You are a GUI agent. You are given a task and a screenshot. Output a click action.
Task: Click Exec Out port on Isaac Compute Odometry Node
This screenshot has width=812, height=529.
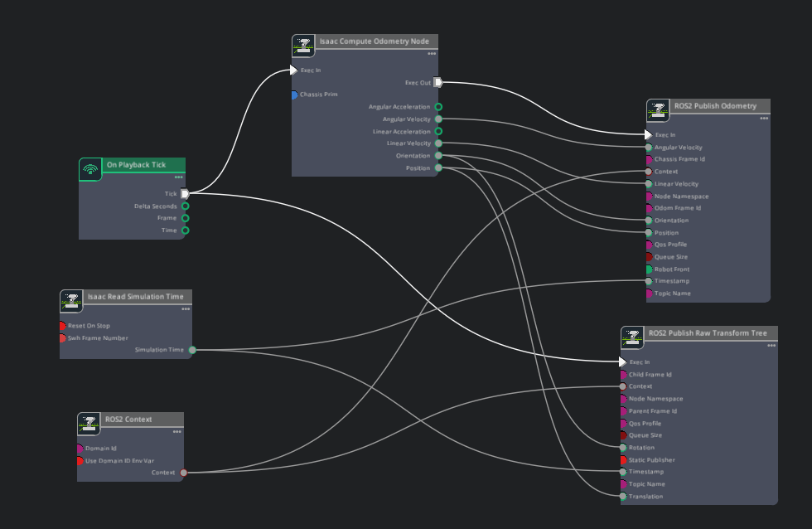438,82
